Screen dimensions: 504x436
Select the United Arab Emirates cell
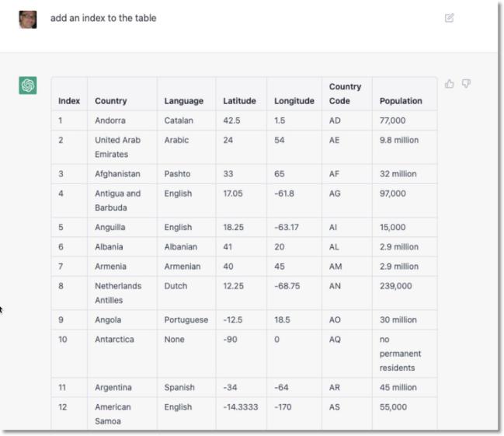117,147
